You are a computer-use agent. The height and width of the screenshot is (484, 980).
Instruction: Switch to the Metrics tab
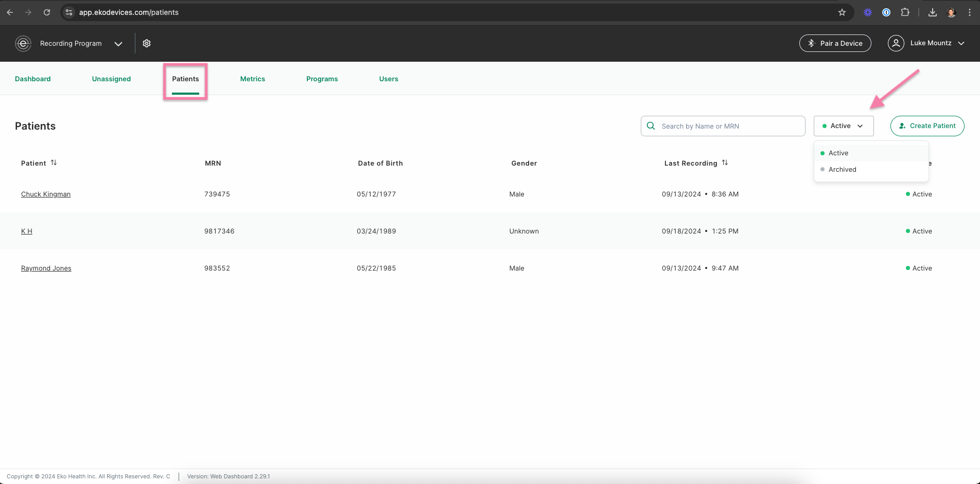(x=252, y=79)
